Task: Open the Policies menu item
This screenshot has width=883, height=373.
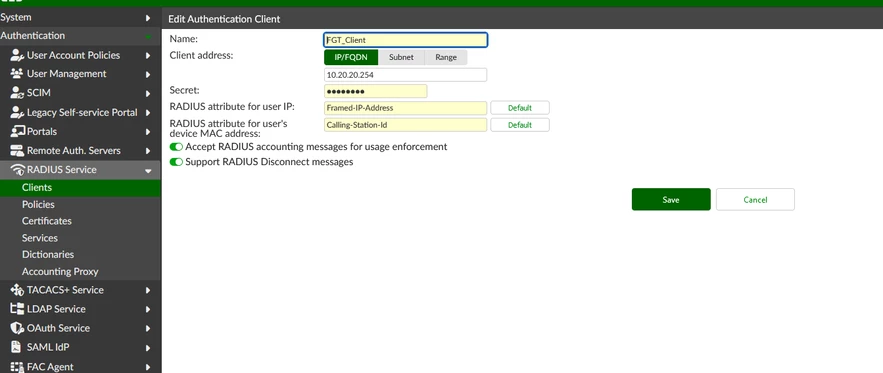Action: 38,205
